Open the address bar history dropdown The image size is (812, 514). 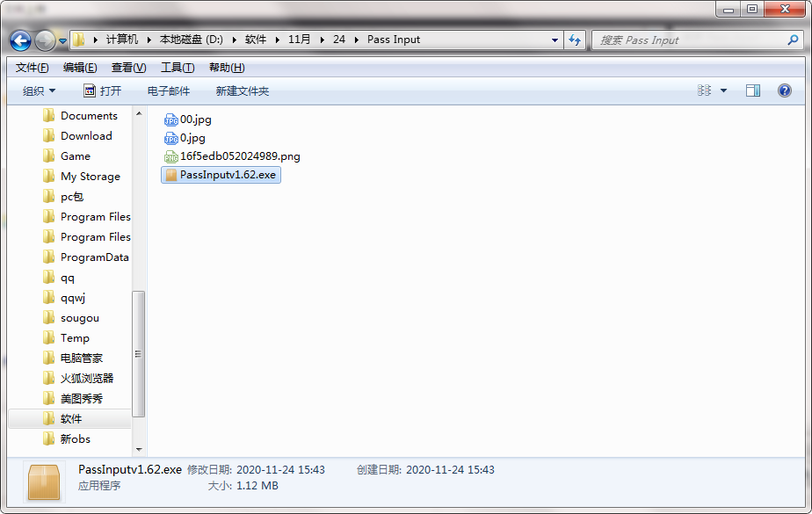(x=555, y=40)
